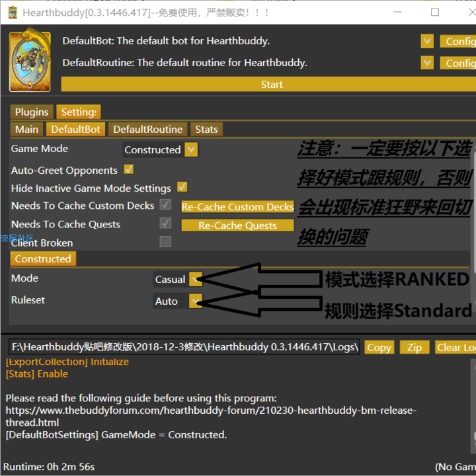This screenshot has width=476, height=476.
Task: Click Needs To Cache Quests checkbox
Action: coord(165,223)
